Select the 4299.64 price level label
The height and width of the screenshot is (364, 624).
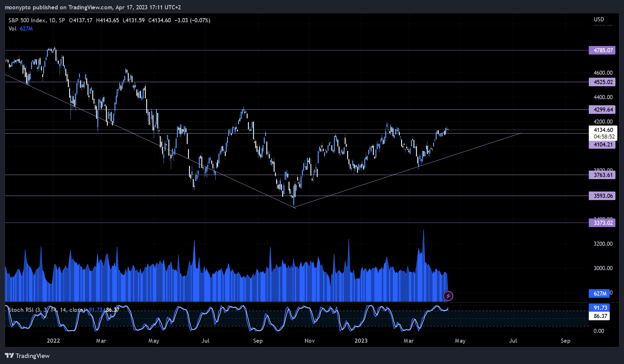602,109
